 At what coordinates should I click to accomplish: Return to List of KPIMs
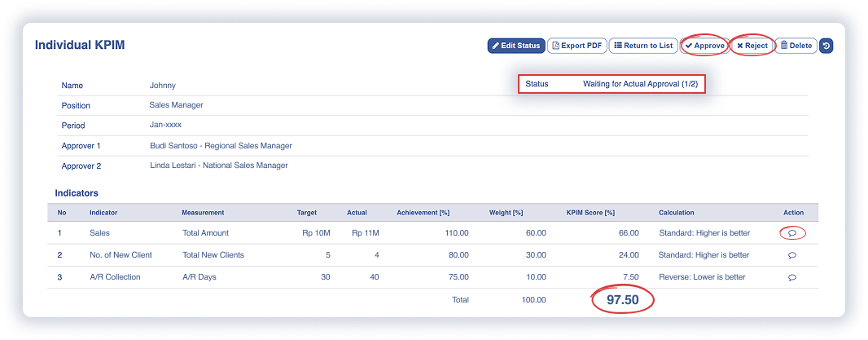click(x=643, y=46)
